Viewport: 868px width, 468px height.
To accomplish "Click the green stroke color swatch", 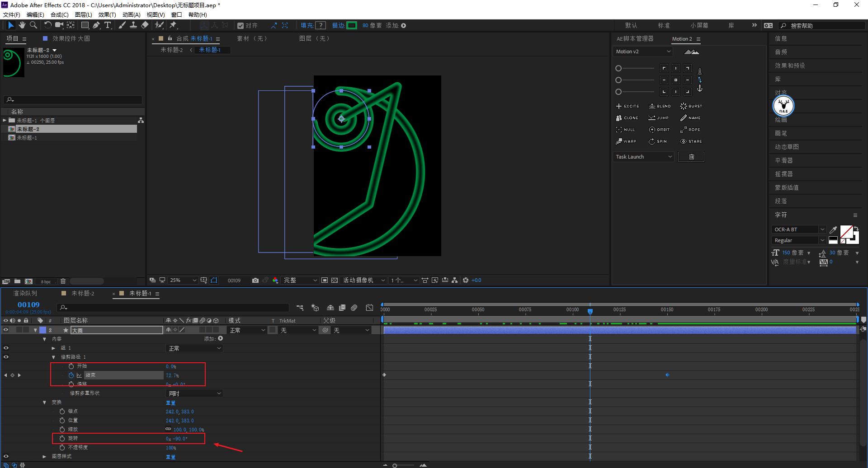I will (352, 26).
